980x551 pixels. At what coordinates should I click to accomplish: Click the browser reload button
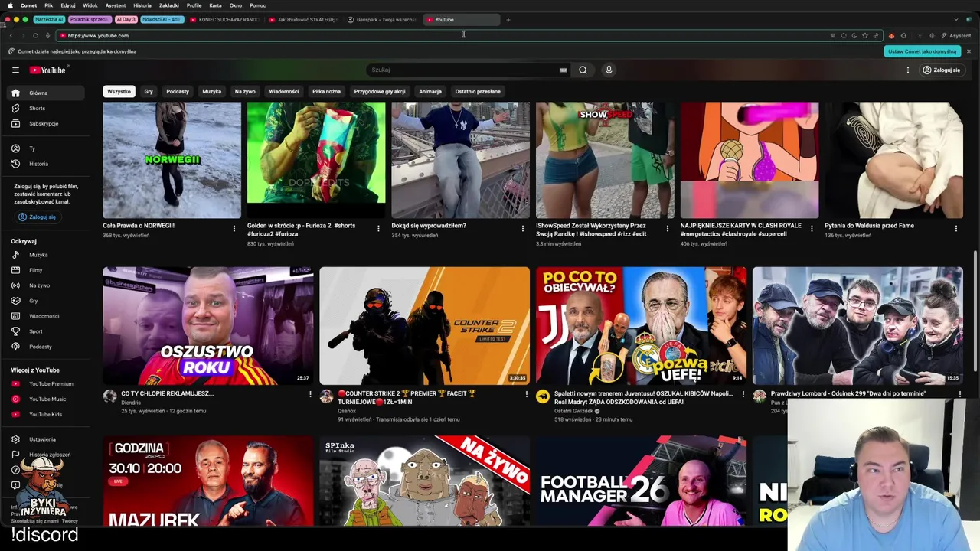pos(35,35)
